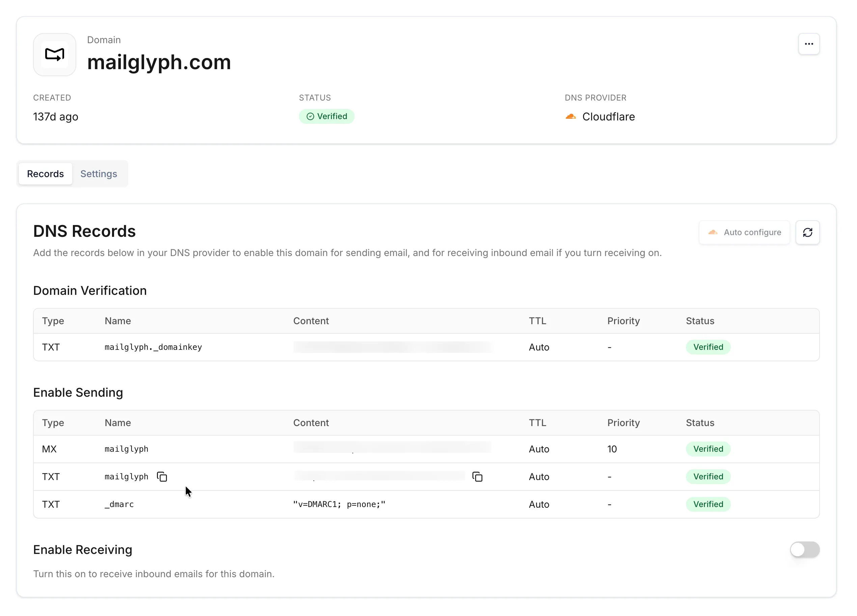Click the Auto TTL in domainkey row
Screen dimensions: 857x616
(539, 347)
